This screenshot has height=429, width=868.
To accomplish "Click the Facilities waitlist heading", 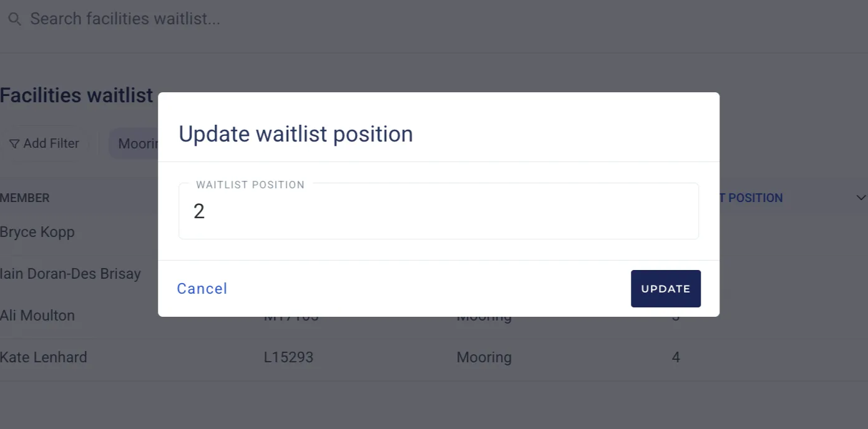I will click(76, 95).
